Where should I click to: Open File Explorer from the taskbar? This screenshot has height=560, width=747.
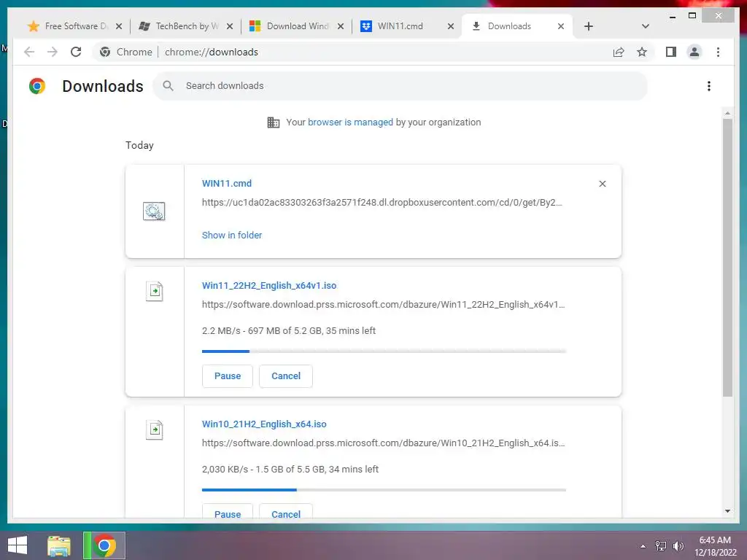tap(59, 545)
